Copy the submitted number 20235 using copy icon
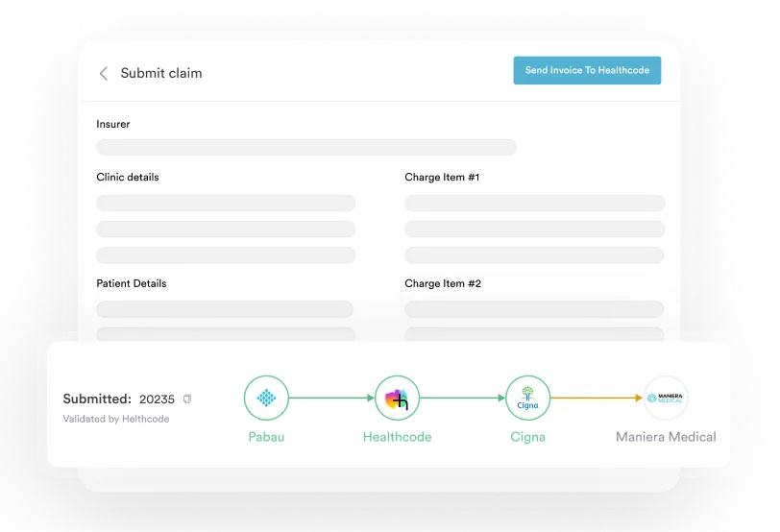This screenshot has height=532, width=780. coord(187,399)
